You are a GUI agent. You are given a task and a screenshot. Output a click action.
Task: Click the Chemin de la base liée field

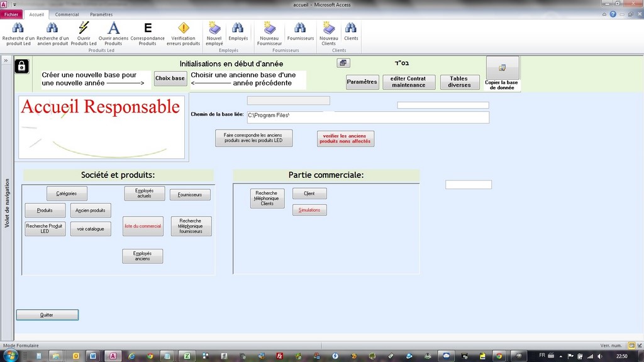click(x=367, y=118)
